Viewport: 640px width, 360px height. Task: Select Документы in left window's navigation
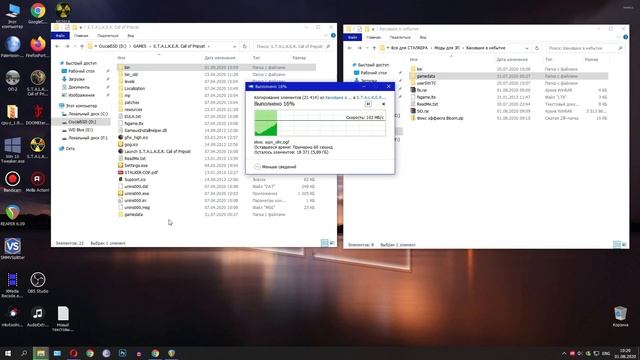click(x=78, y=87)
